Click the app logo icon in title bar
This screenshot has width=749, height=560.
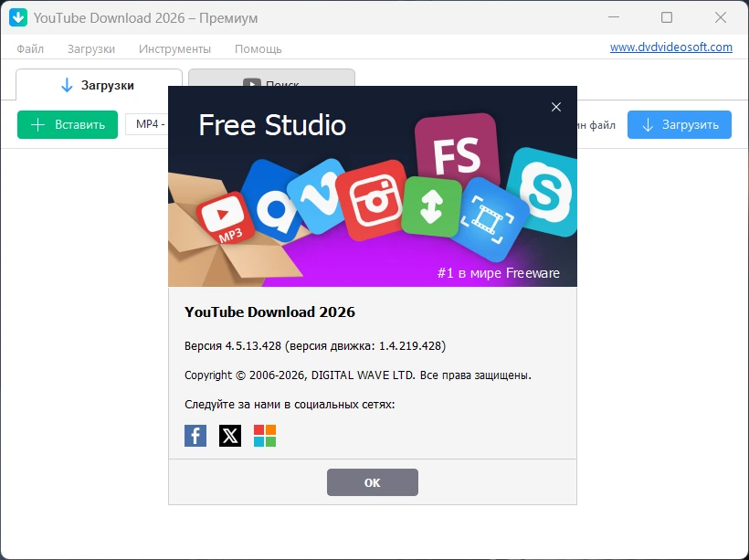(x=18, y=17)
